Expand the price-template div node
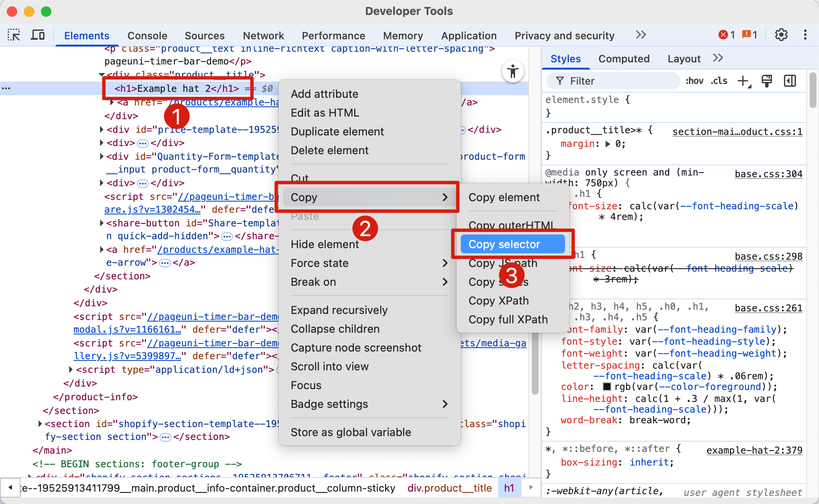 pyautogui.click(x=102, y=129)
